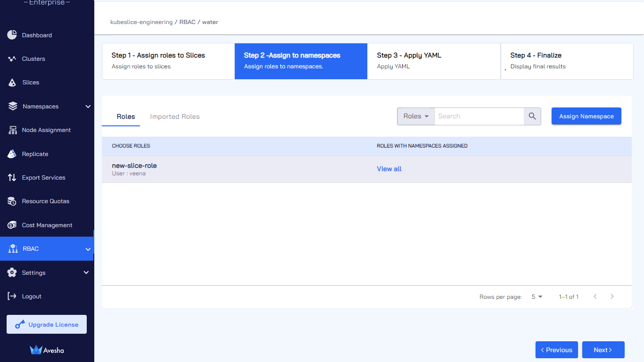The width and height of the screenshot is (644, 362).
Task: Click View all link for new-slice-role
Action: pyautogui.click(x=389, y=169)
